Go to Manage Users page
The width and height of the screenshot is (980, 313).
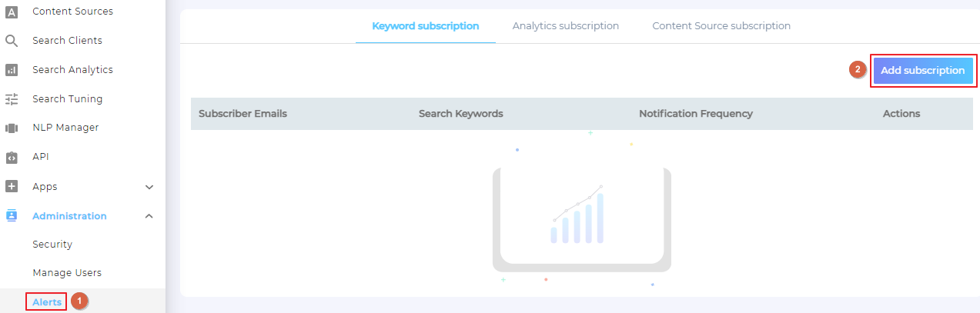click(67, 273)
